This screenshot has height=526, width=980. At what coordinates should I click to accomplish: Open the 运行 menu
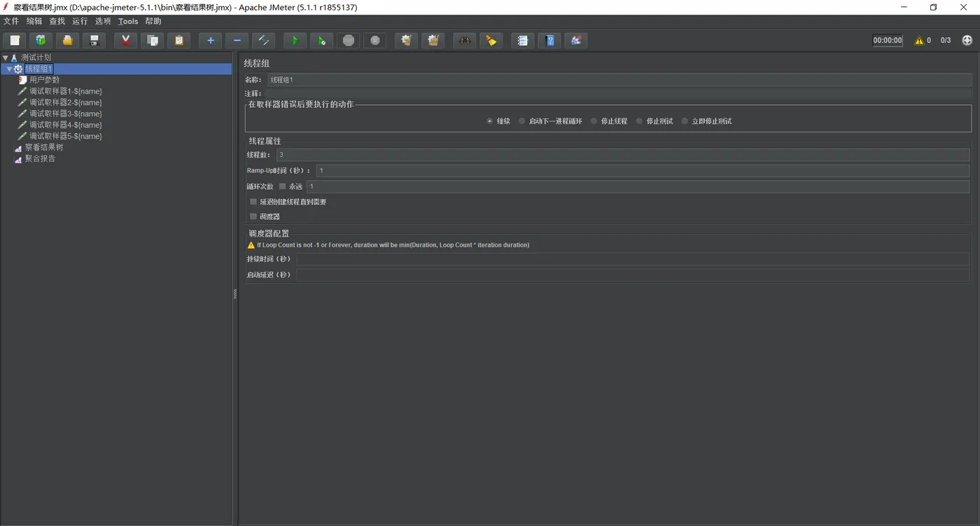[80, 21]
